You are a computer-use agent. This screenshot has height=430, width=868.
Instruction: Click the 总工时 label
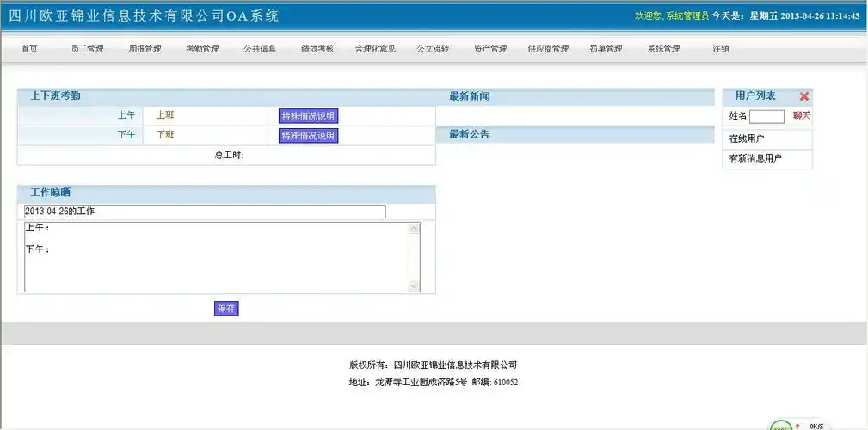[x=229, y=156]
